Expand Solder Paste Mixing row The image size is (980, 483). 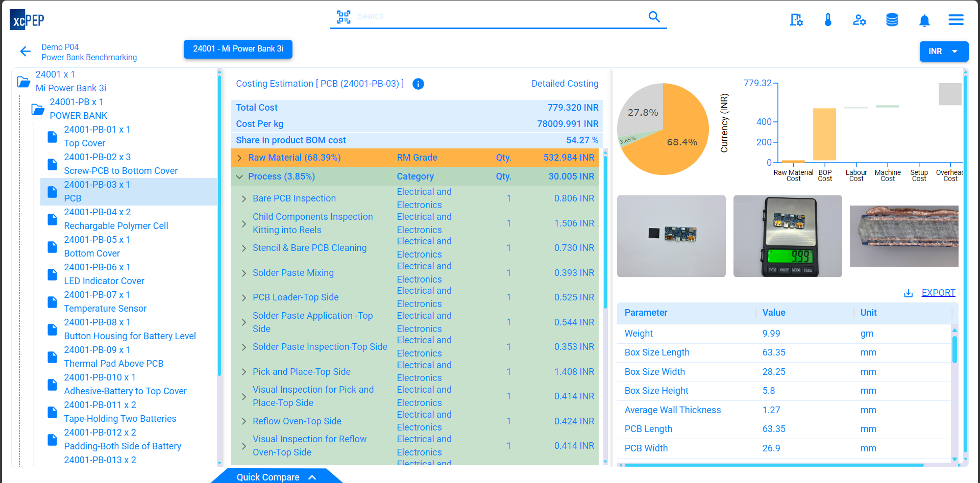pos(244,273)
